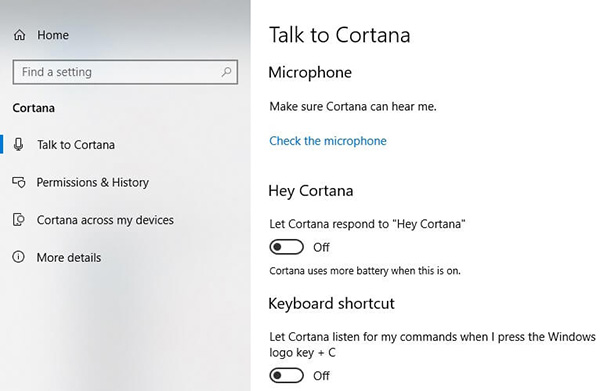600x391 pixels.
Task: Click the Home house icon
Action: [x=20, y=35]
